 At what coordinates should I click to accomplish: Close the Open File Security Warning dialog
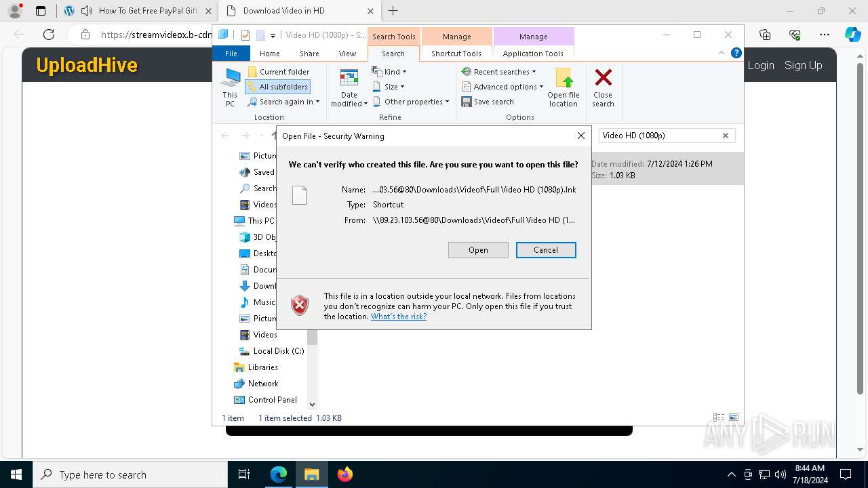(x=580, y=136)
